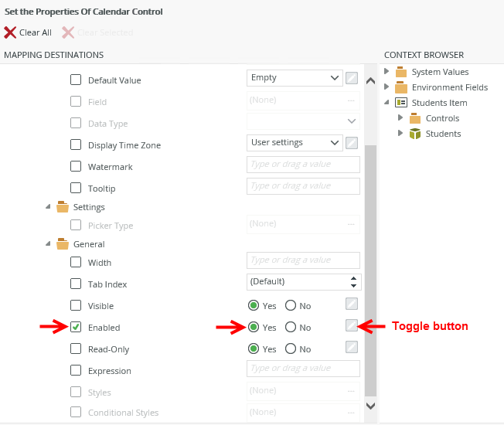Click the toggle button for Visible row
The height and width of the screenshot is (425, 504).
352,304
